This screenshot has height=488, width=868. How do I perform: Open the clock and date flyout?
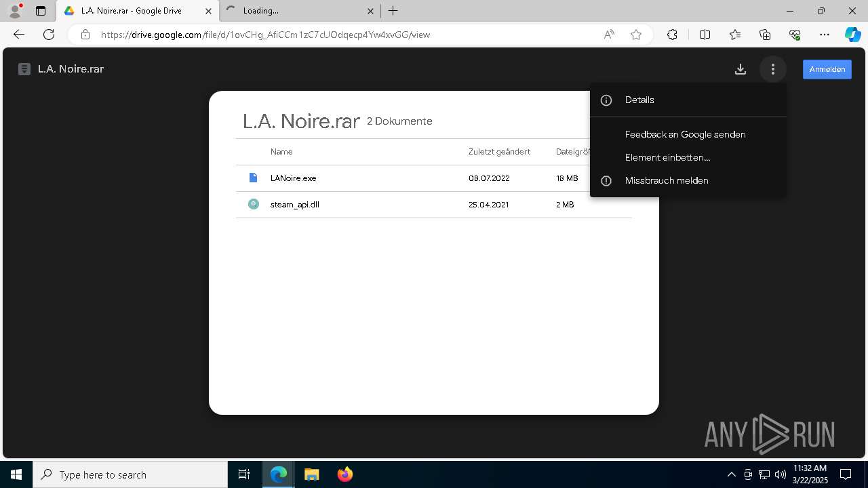coord(810,474)
